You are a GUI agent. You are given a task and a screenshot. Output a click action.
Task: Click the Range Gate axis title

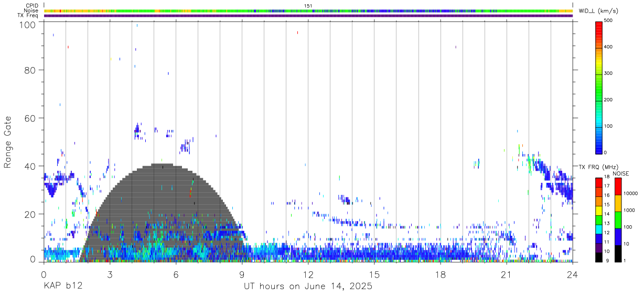(8, 142)
